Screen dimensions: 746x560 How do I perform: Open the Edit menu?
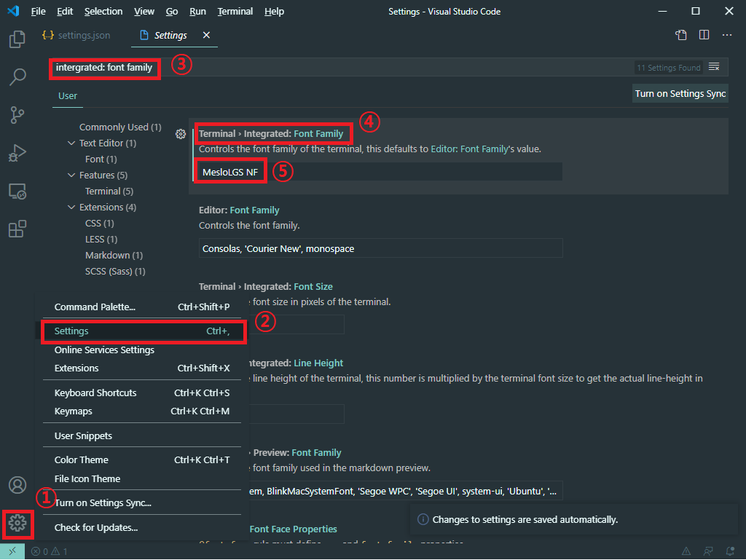click(x=65, y=12)
